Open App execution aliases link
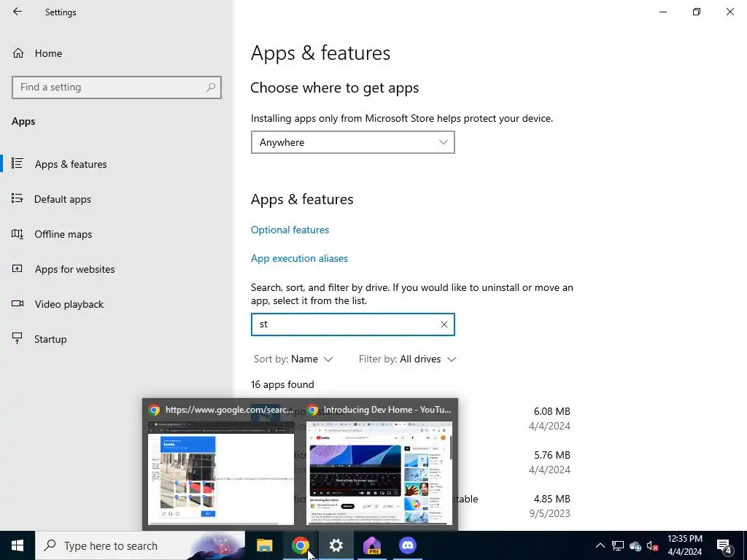This screenshot has width=747, height=560. [299, 259]
